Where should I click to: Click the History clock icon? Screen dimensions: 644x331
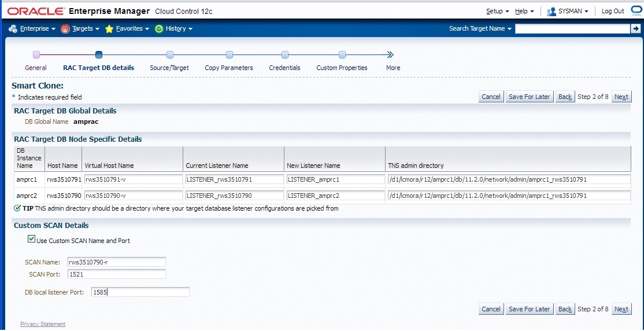tap(159, 29)
